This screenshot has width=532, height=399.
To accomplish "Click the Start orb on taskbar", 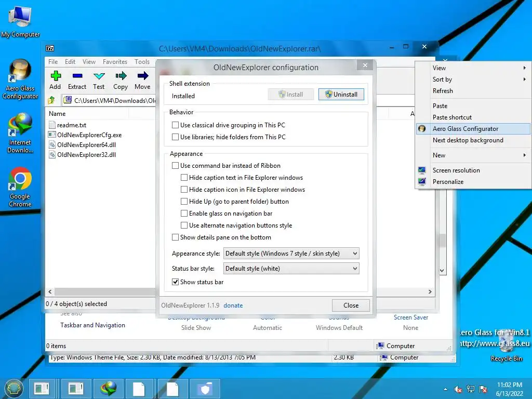I will (14, 389).
